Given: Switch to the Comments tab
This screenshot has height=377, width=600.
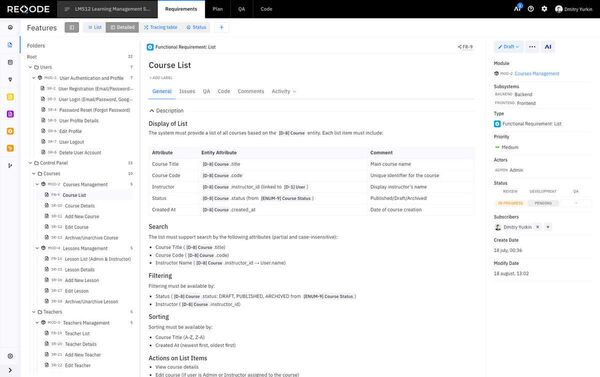Looking at the screenshot, I should (x=251, y=91).
